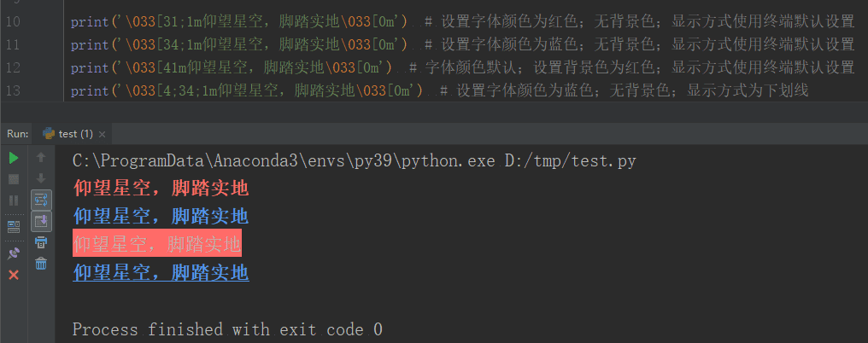
Task: Select the test (1) run tab
Action: click(x=68, y=134)
